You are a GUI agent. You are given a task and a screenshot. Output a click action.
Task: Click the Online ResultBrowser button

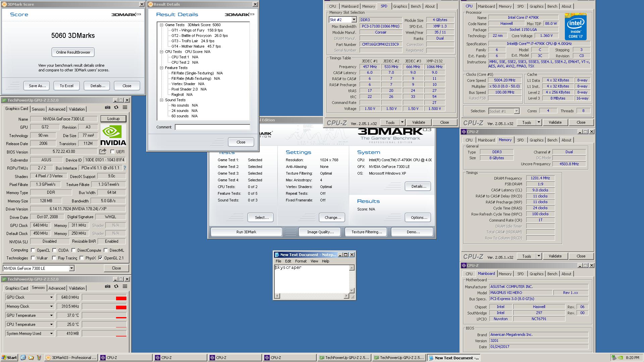(x=73, y=52)
